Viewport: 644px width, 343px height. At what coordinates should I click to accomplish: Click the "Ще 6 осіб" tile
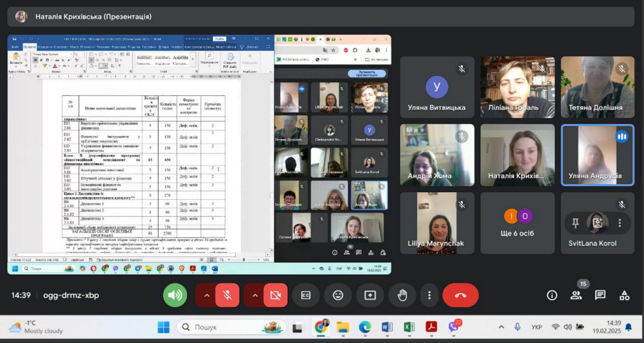click(518, 223)
